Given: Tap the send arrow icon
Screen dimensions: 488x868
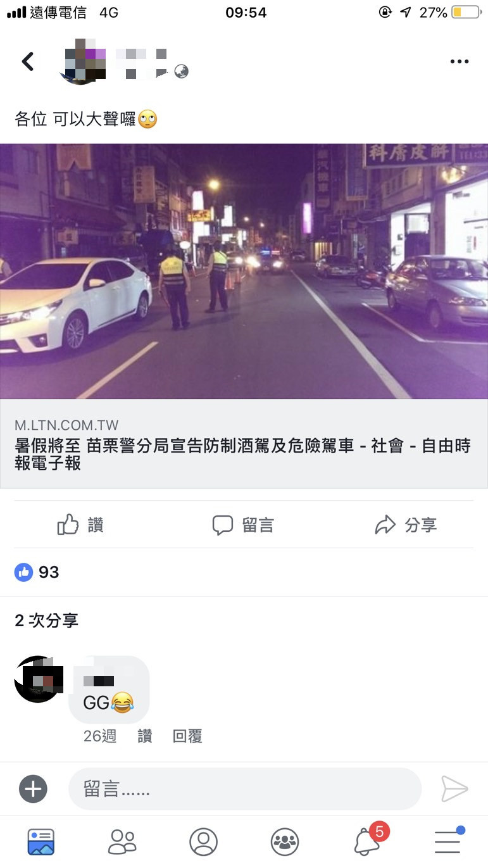Looking at the screenshot, I should (454, 789).
